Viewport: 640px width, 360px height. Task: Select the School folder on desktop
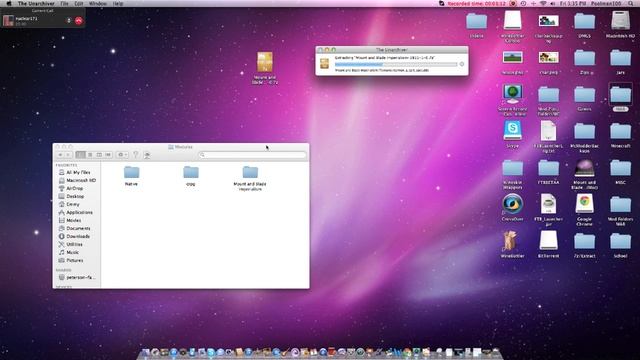click(620, 241)
